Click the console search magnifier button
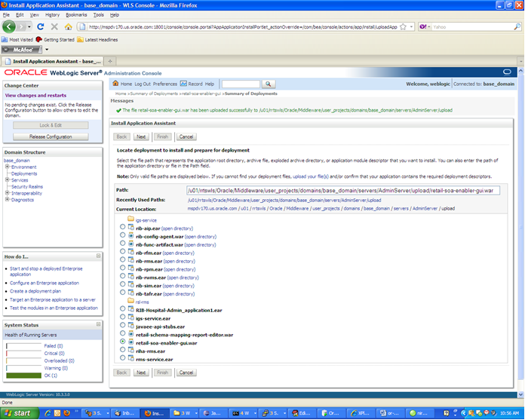This screenshot has width=525, height=420. (269, 84)
